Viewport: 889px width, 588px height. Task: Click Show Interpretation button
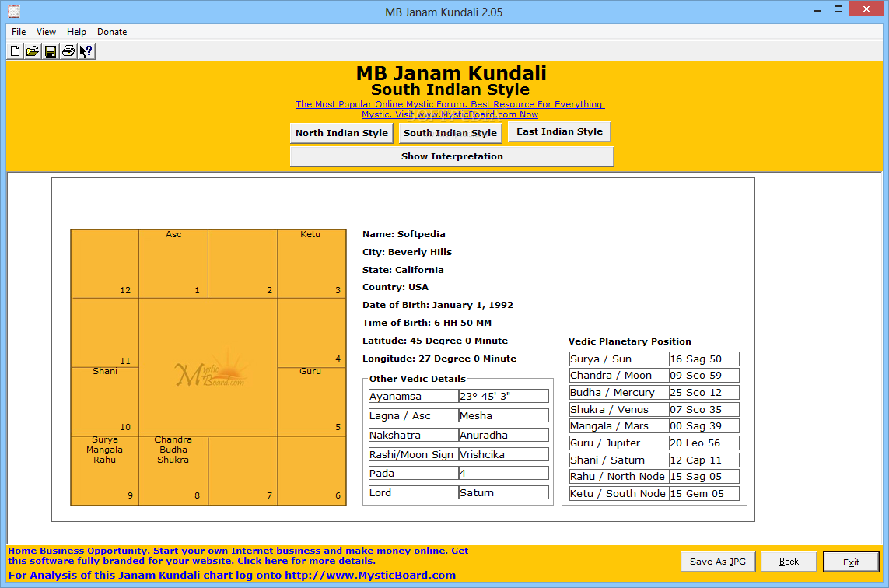point(452,156)
